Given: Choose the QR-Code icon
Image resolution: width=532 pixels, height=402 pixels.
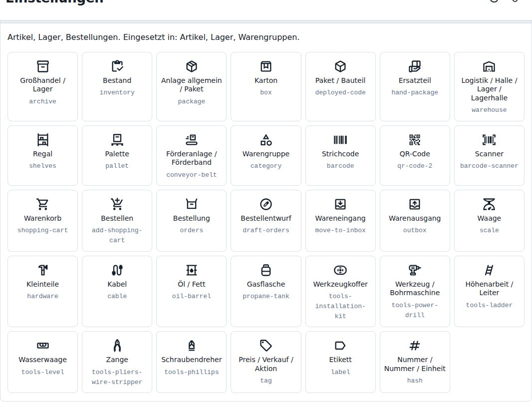Looking at the screenshot, I should [x=415, y=139].
